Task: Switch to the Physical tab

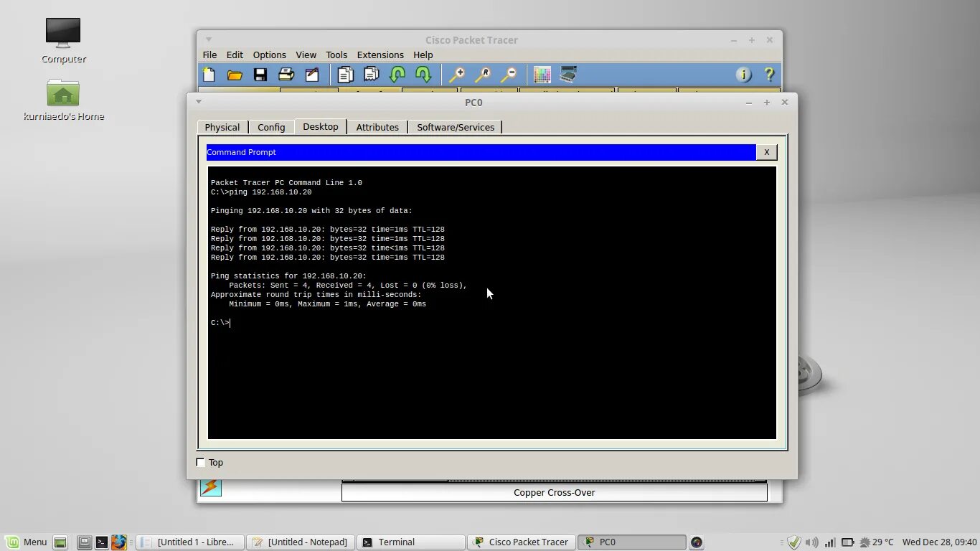Action: (222, 127)
